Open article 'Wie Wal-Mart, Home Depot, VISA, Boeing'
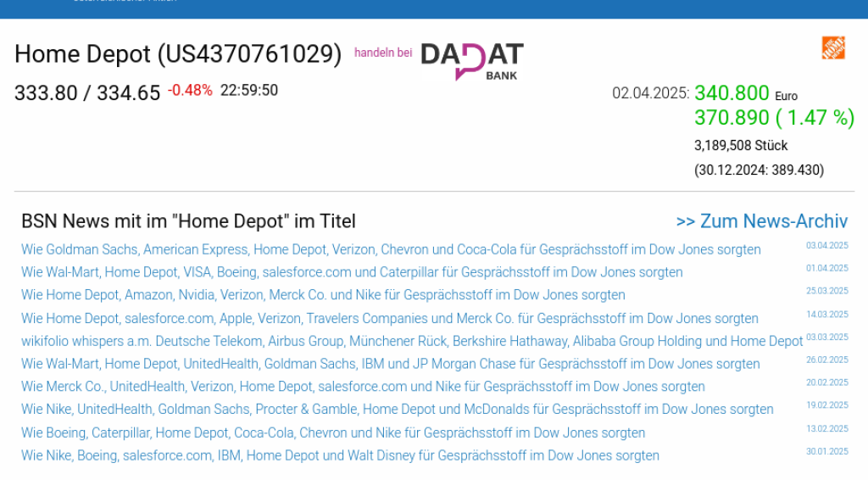 [352, 272]
